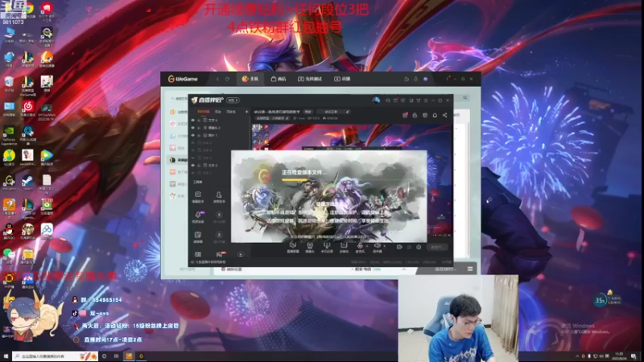This screenshot has width=644, height=362.
Task: Open streaming settings gear icon
Action: [x=419, y=247]
